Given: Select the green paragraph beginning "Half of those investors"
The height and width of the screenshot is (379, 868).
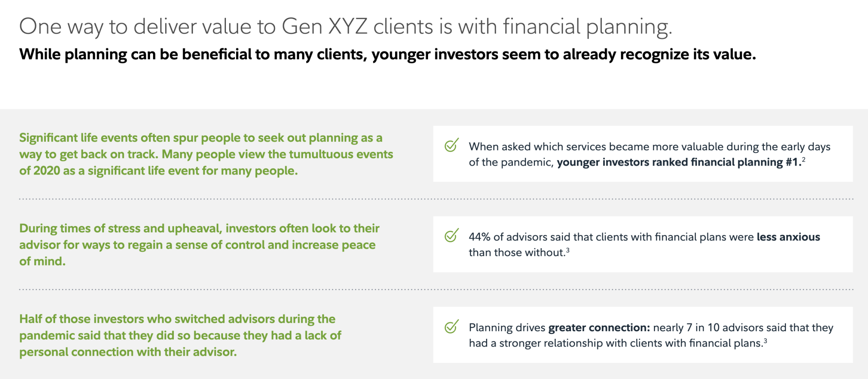Looking at the screenshot, I should click(180, 335).
